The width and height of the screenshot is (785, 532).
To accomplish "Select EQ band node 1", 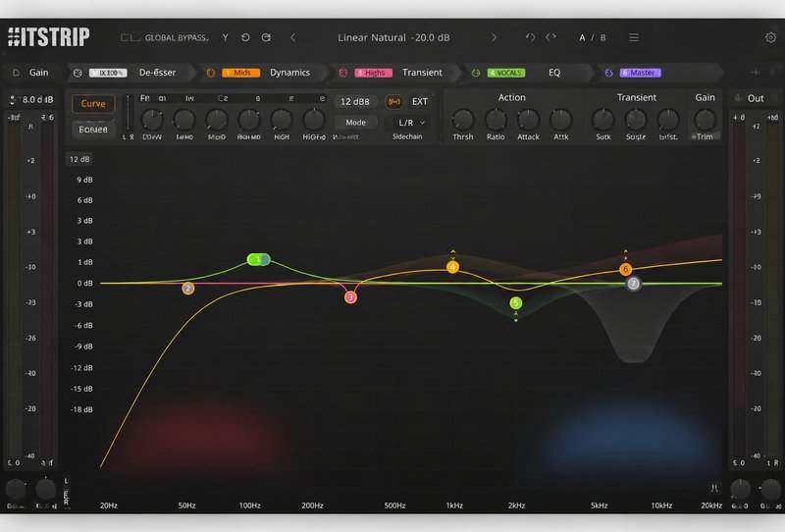I will pos(258,259).
